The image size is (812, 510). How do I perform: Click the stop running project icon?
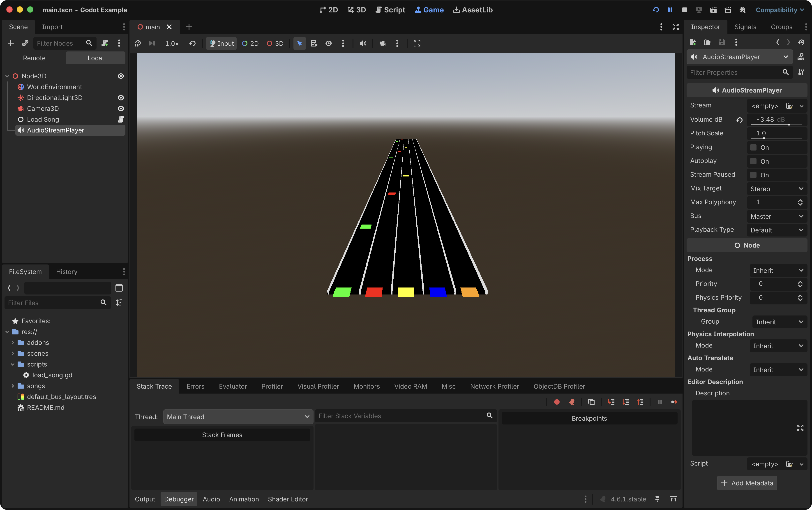(x=684, y=10)
